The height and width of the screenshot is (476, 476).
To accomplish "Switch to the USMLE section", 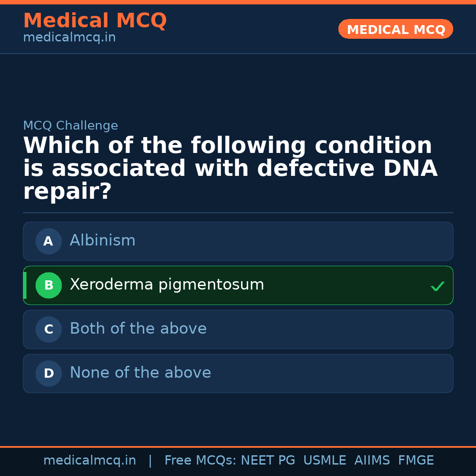I will [x=325, y=460].
